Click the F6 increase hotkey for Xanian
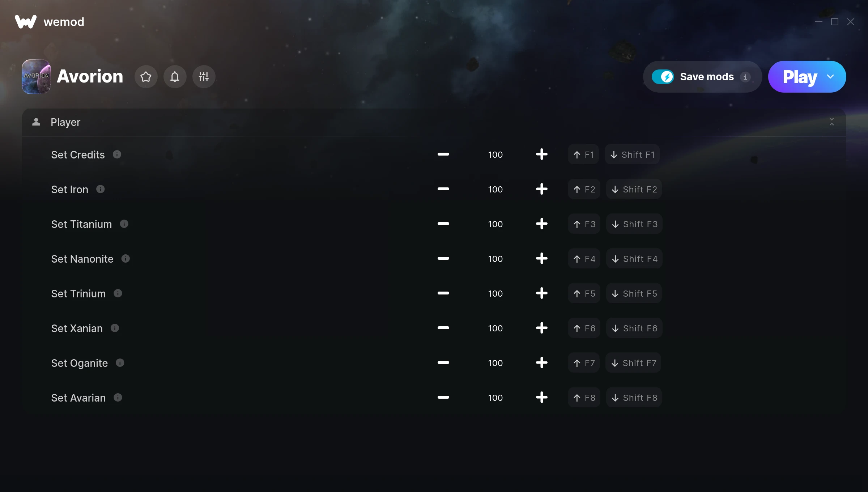 point(584,328)
